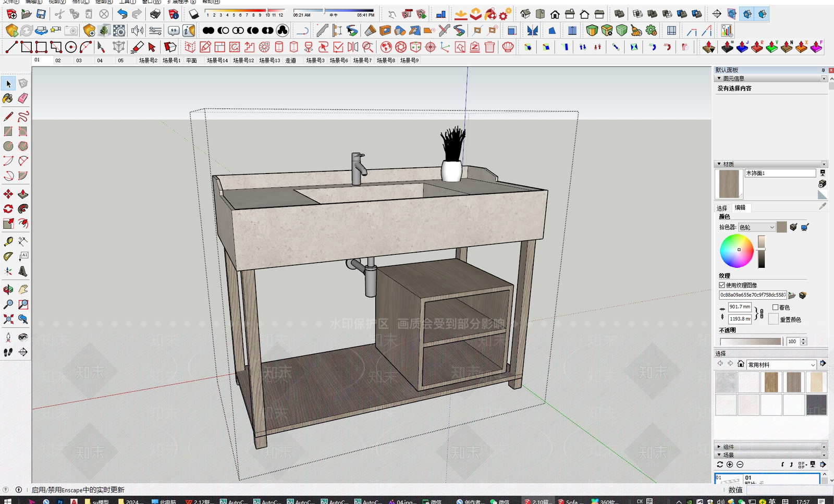Choose the Tape Measure tool
834x504 pixels.
pos(8,241)
